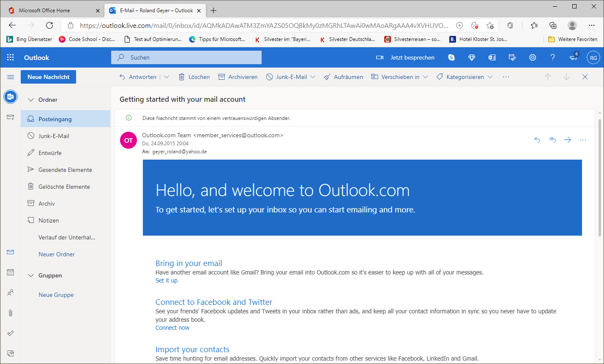Click Antworten button

pyautogui.click(x=138, y=77)
